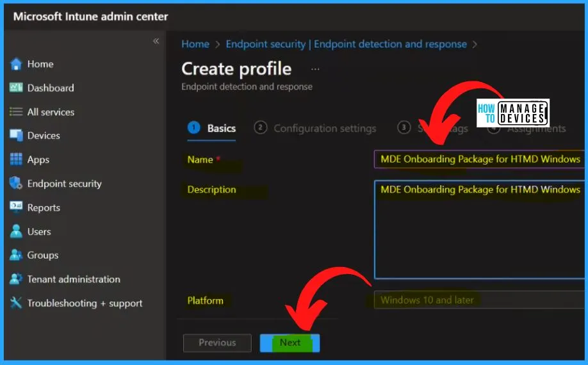Click the Previous button

[217, 343]
